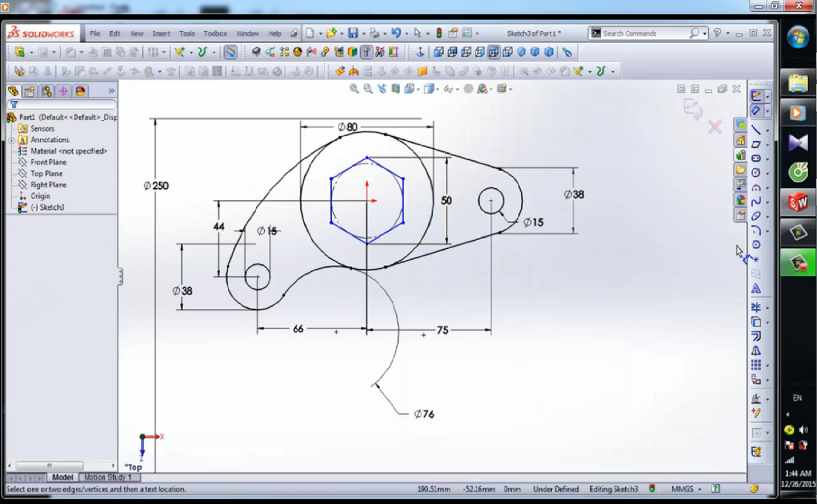The image size is (817, 504).
Task: Select Front Plane in the feature tree
Action: (x=48, y=162)
